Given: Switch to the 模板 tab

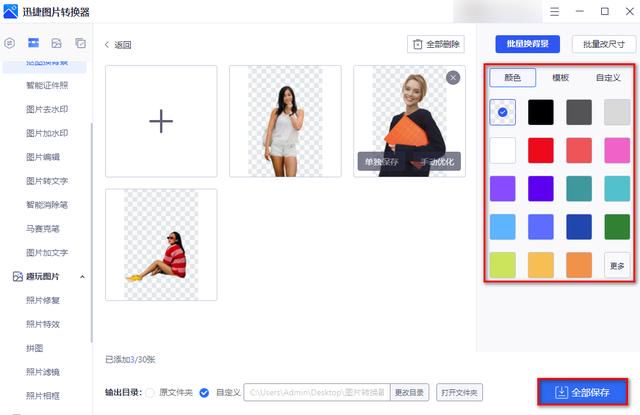Looking at the screenshot, I should pos(560,78).
